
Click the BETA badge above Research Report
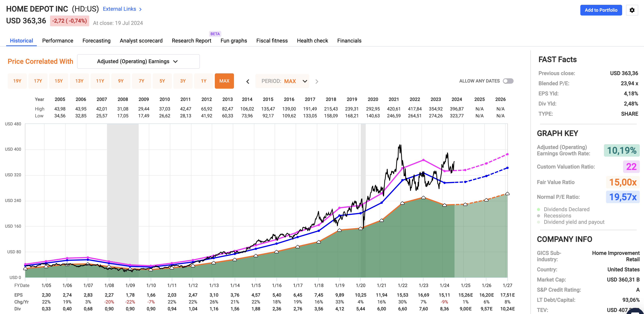tap(215, 34)
